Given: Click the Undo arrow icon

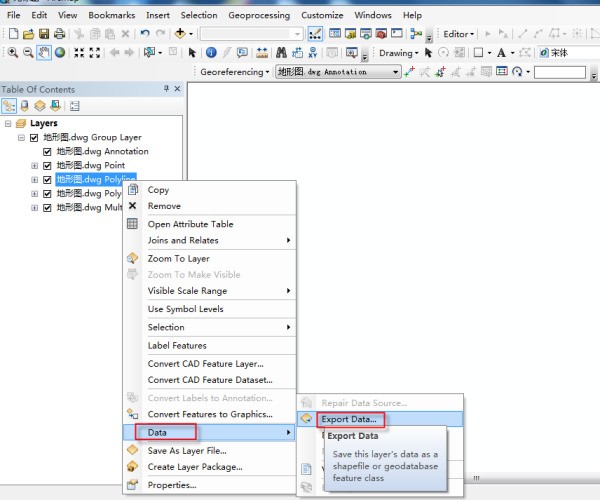Looking at the screenshot, I should pyautogui.click(x=145, y=34).
